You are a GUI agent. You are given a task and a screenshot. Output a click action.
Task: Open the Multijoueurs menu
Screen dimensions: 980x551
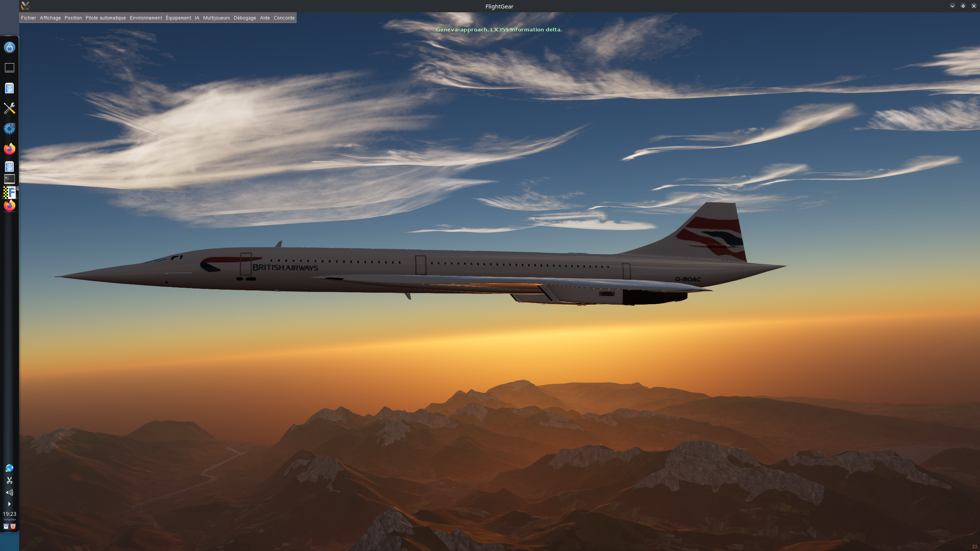click(216, 18)
